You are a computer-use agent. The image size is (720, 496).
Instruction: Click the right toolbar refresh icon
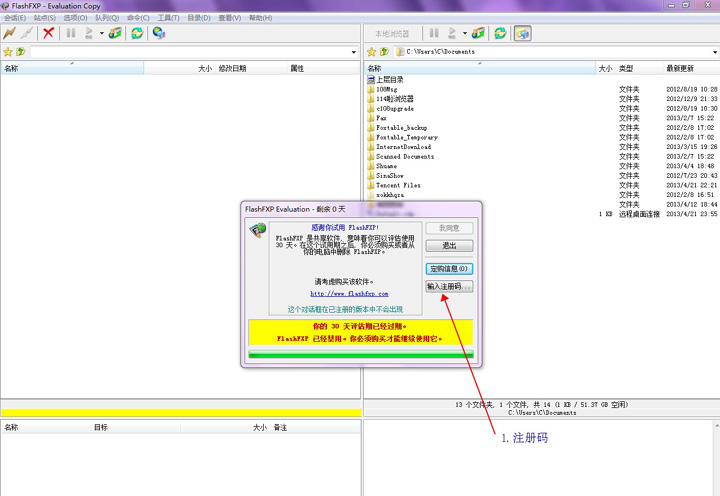click(501, 33)
